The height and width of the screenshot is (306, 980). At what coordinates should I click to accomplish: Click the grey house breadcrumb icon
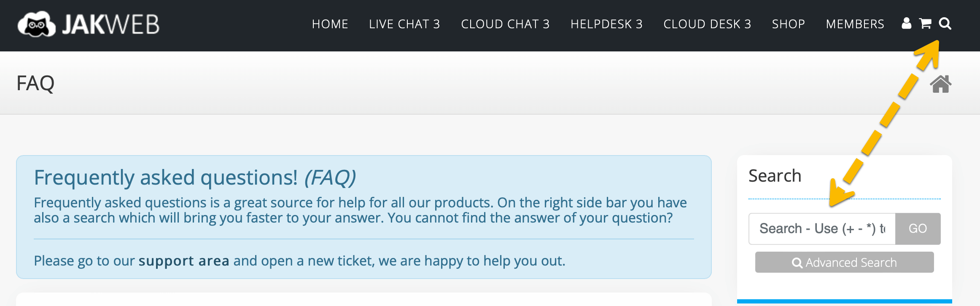coord(941,84)
